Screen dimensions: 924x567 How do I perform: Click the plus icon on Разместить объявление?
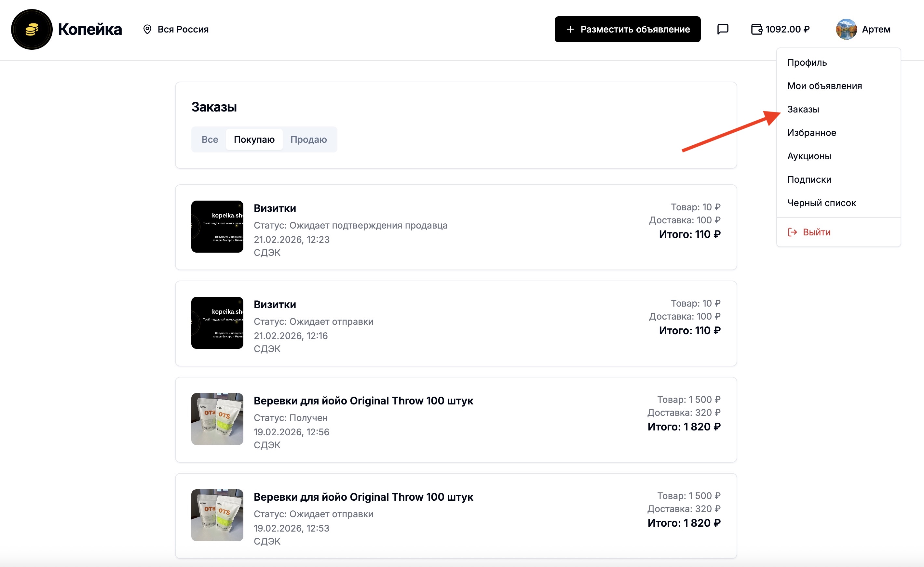click(x=570, y=29)
